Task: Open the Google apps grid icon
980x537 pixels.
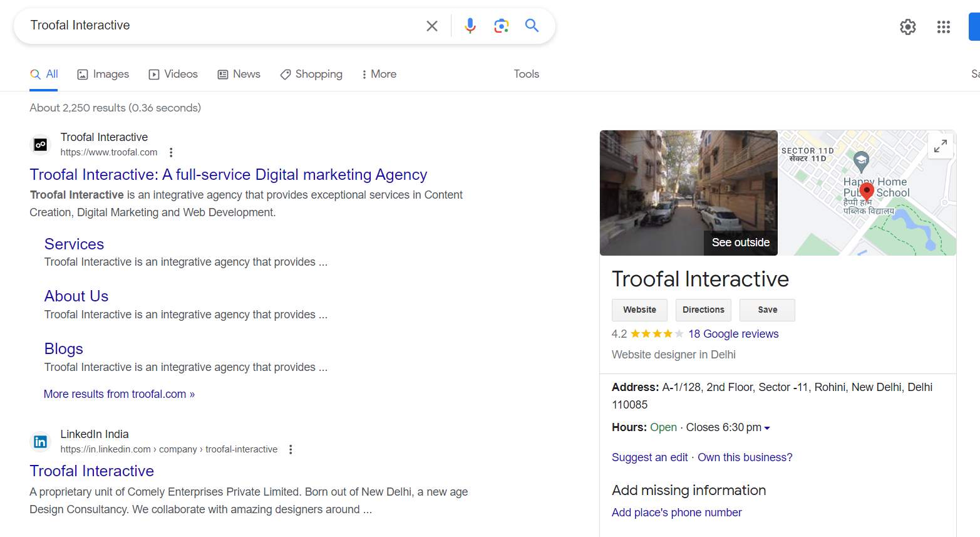Action: point(943,27)
